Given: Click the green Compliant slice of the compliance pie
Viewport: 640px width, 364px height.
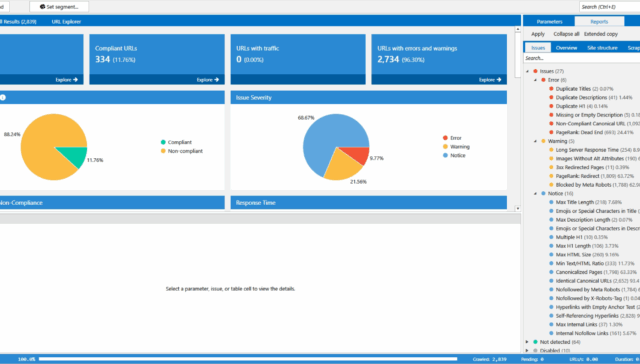Looking at the screenshot, I should [76, 155].
